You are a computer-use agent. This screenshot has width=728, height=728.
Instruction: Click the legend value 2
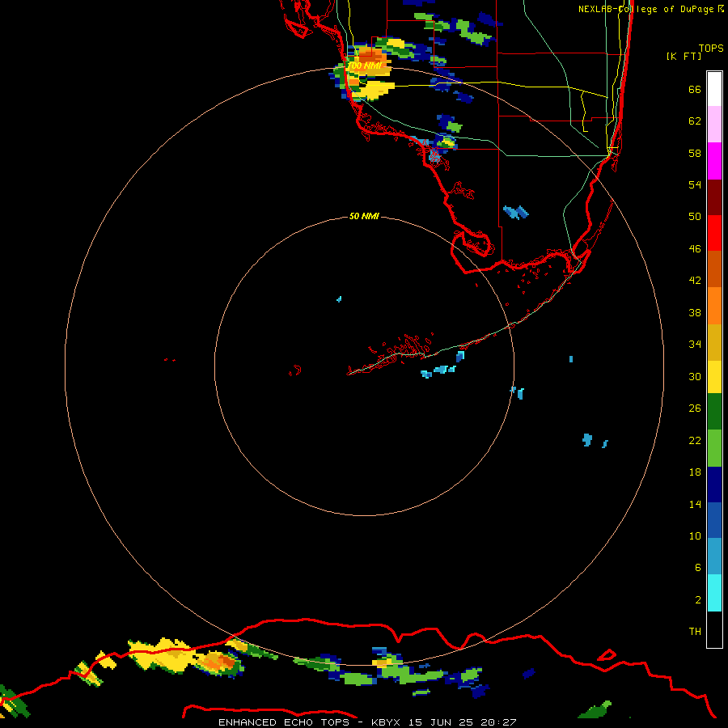pos(698,600)
